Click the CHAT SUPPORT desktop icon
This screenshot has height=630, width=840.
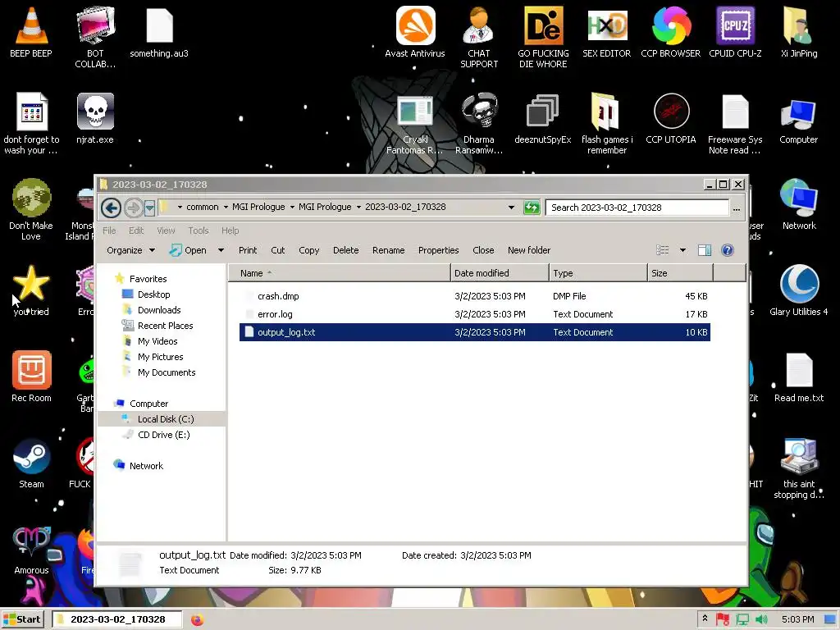[479, 36]
